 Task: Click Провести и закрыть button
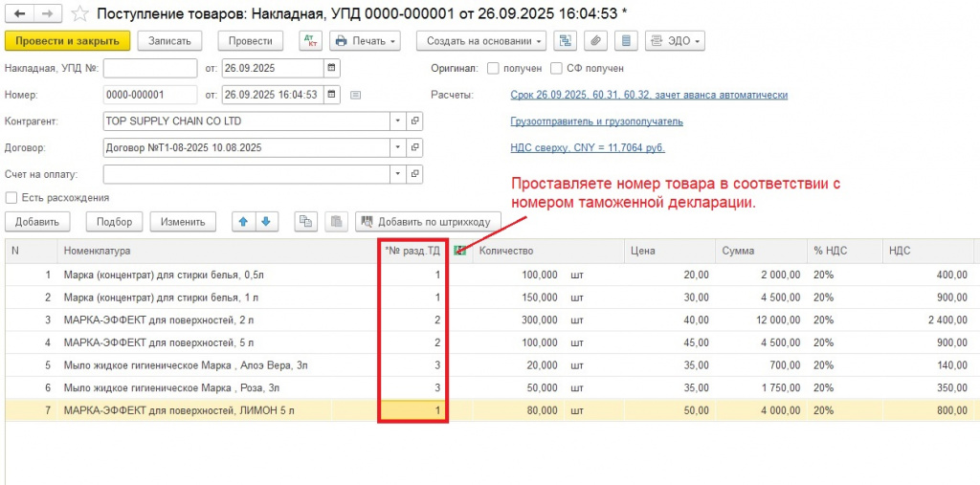(x=67, y=41)
